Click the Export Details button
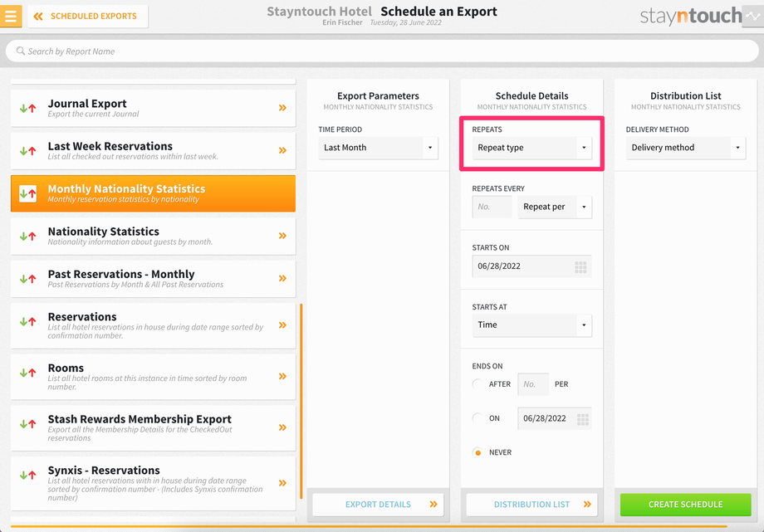The image size is (764, 532). point(378,505)
